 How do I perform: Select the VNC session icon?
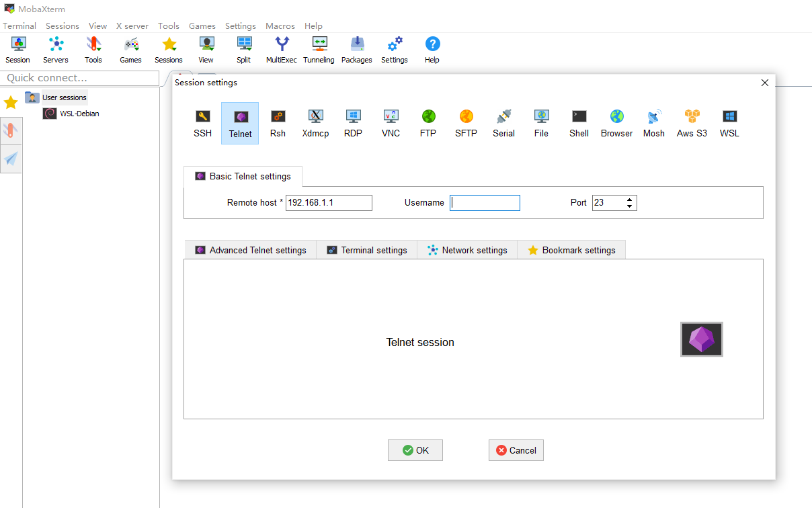(x=391, y=123)
